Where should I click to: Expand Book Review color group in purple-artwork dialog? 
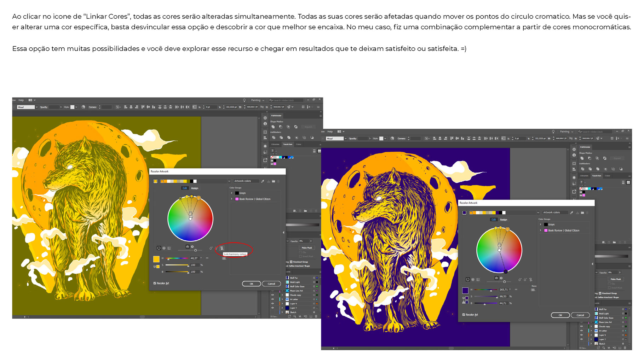540,230
